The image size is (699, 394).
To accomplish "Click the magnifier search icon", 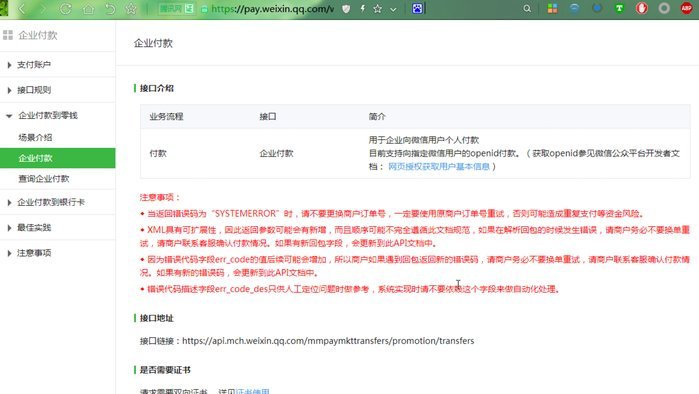I will [x=527, y=8].
